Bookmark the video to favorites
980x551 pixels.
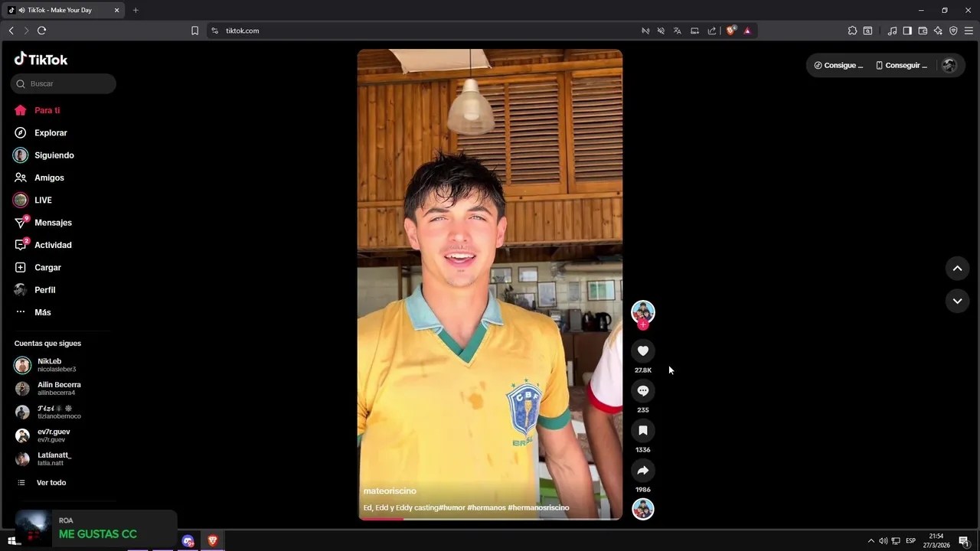click(643, 430)
